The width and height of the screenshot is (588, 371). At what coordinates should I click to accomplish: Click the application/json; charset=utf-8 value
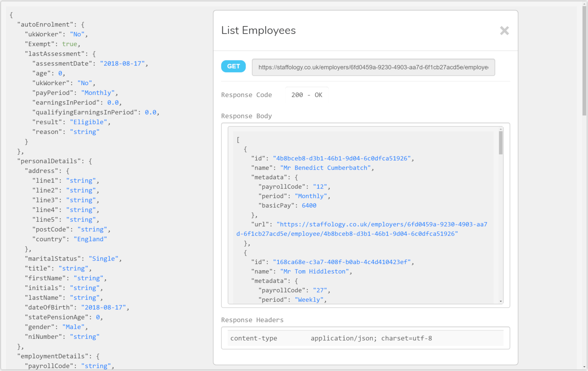371,339
